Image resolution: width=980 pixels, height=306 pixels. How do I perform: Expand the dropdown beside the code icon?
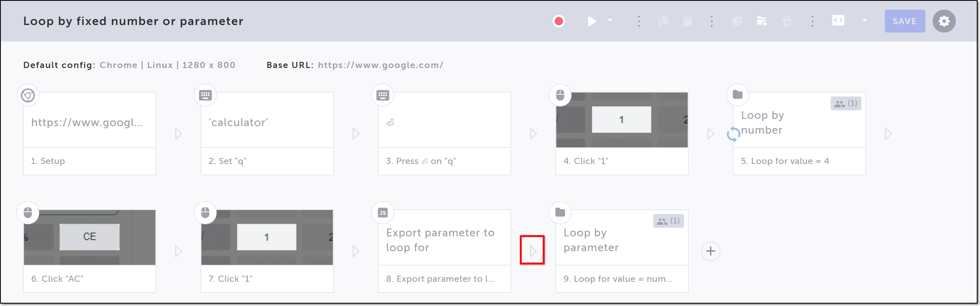pyautogui.click(x=864, y=20)
